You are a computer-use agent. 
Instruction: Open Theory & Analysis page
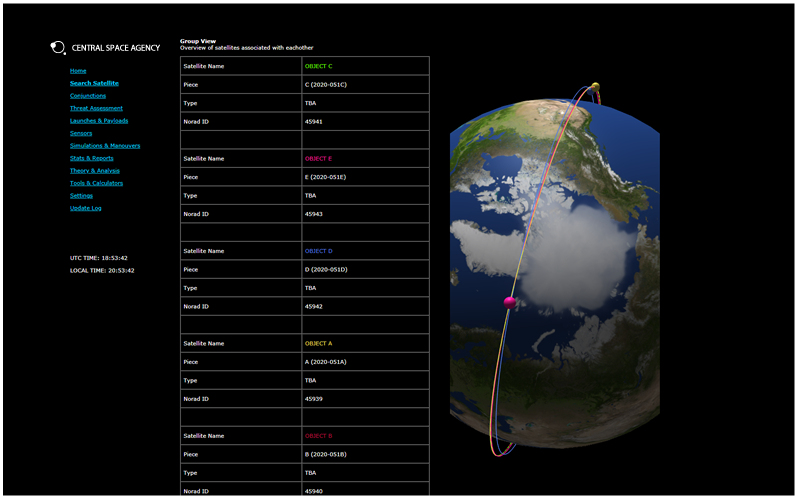(95, 171)
